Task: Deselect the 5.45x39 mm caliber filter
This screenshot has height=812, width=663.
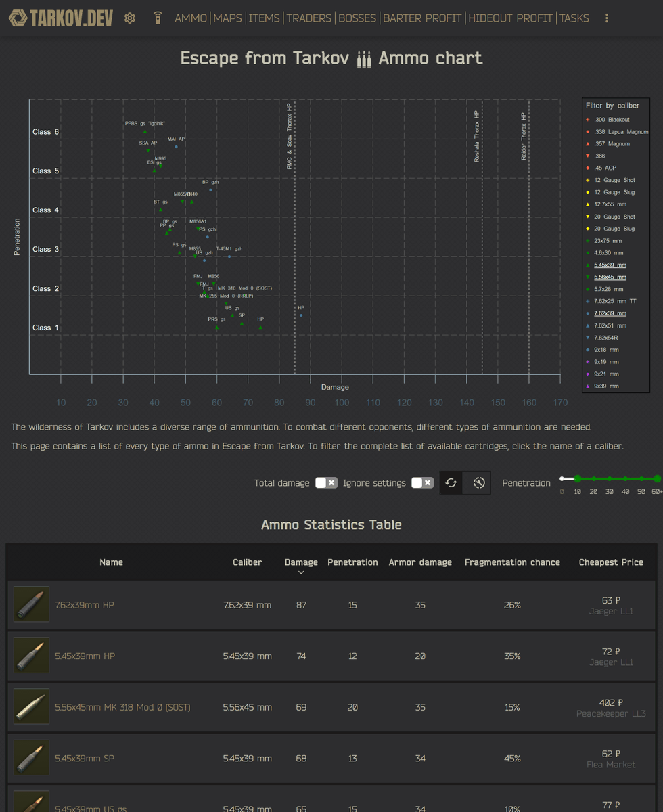Action: click(x=610, y=265)
